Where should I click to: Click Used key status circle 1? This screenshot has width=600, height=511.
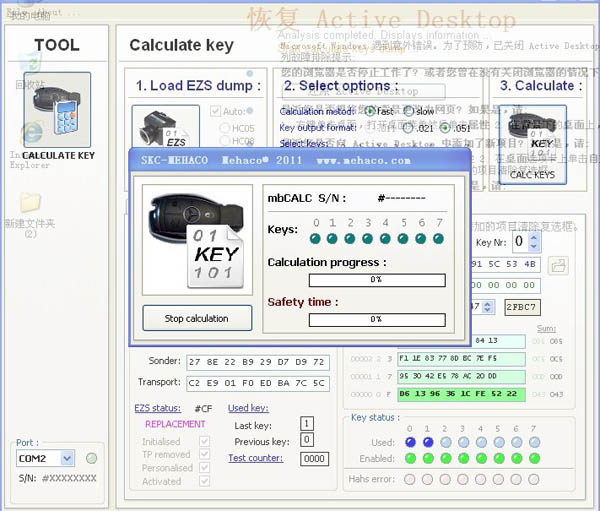428,442
